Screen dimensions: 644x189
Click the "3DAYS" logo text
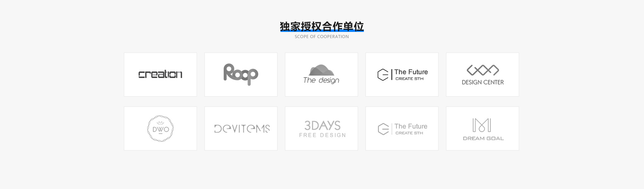coord(322,125)
